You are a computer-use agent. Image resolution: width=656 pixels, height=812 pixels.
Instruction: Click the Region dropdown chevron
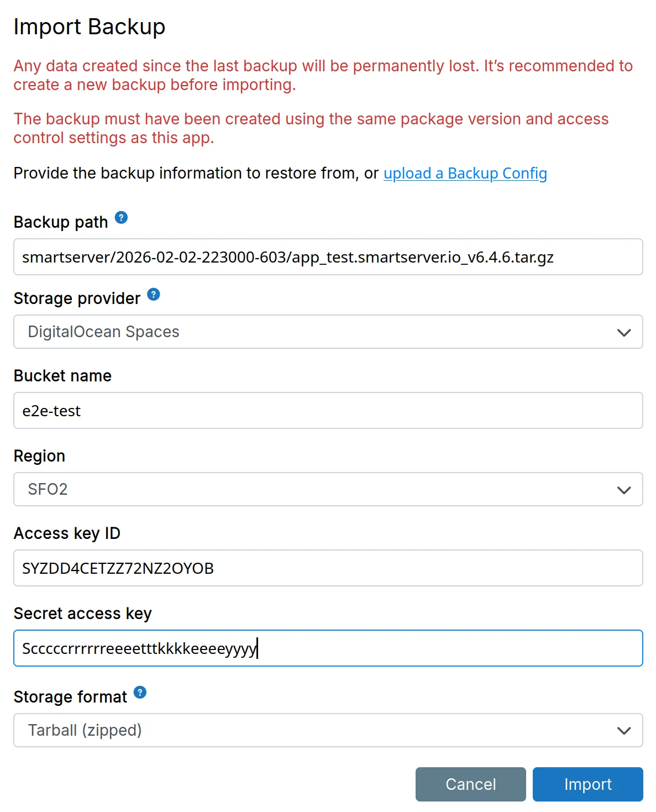[623, 490]
